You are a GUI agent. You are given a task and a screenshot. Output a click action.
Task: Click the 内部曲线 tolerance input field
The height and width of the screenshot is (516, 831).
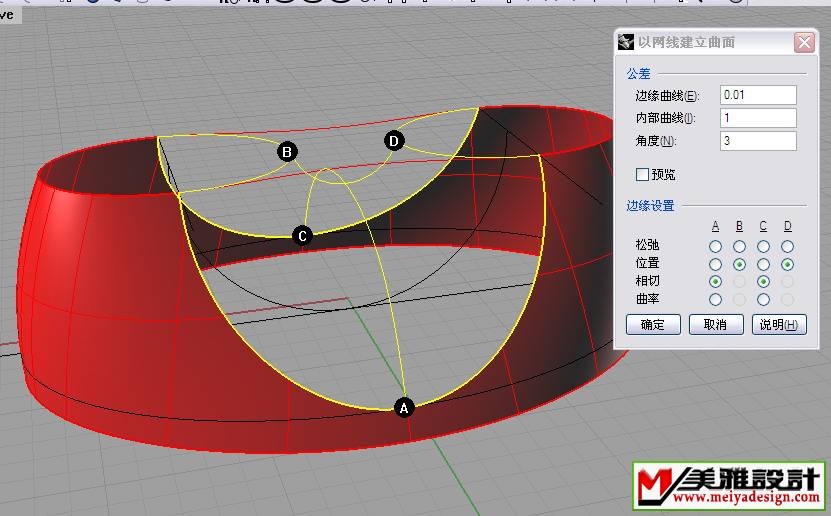[x=758, y=118]
